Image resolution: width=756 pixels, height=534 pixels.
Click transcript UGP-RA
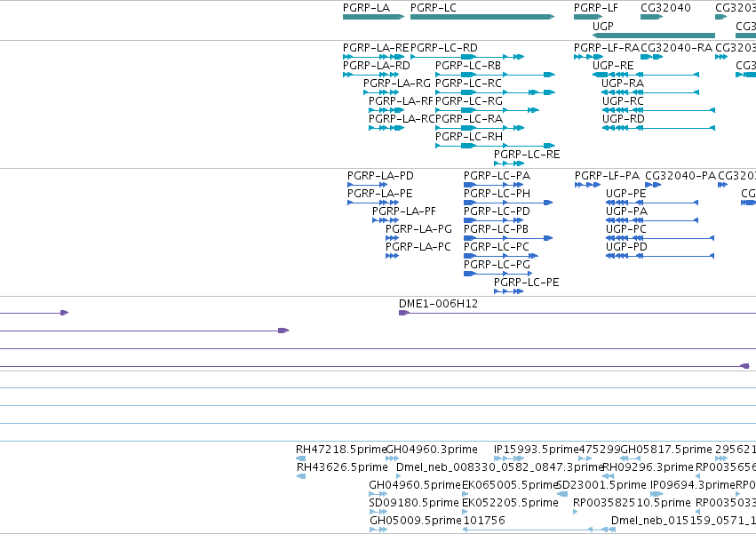click(x=650, y=92)
